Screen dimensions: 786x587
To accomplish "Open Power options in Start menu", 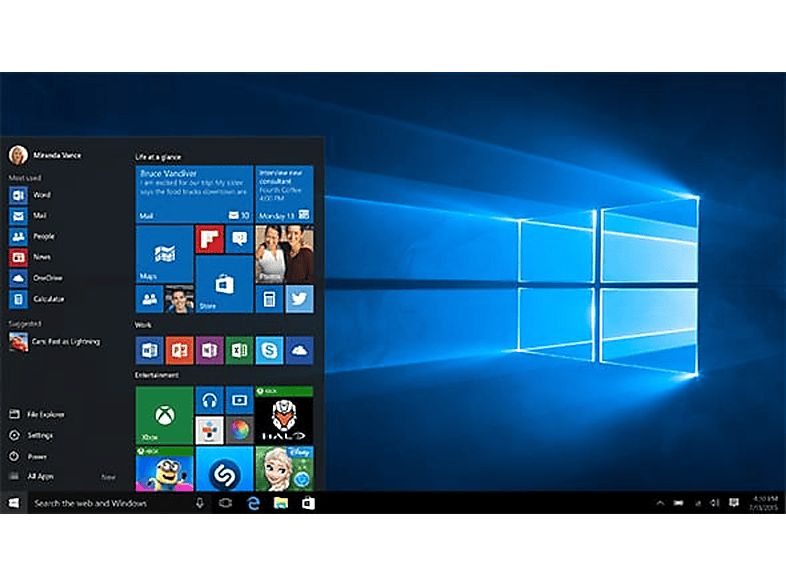I will (x=29, y=456).
